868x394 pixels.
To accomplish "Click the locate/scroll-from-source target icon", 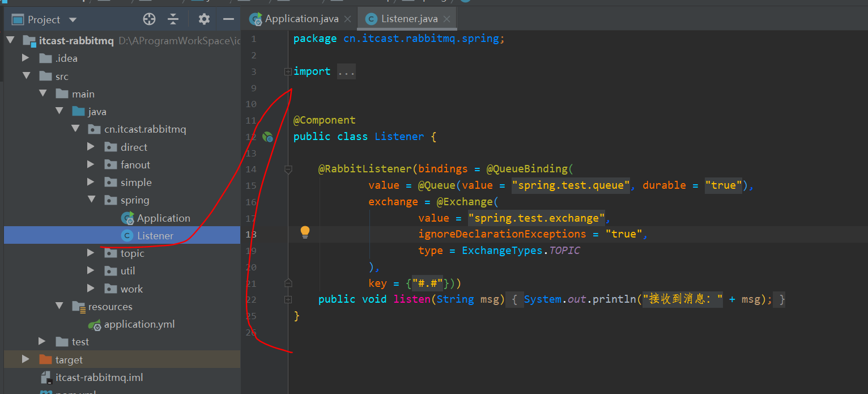I will click(x=149, y=19).
